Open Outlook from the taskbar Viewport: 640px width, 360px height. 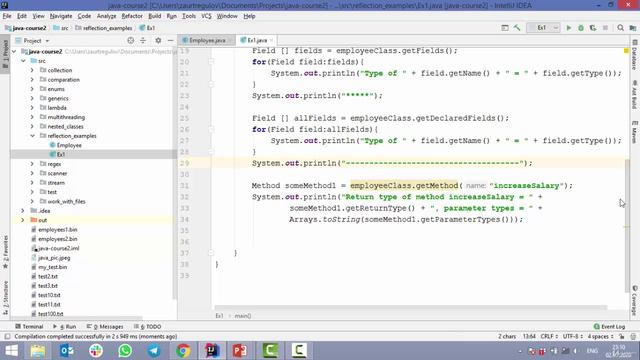[67, 351]
